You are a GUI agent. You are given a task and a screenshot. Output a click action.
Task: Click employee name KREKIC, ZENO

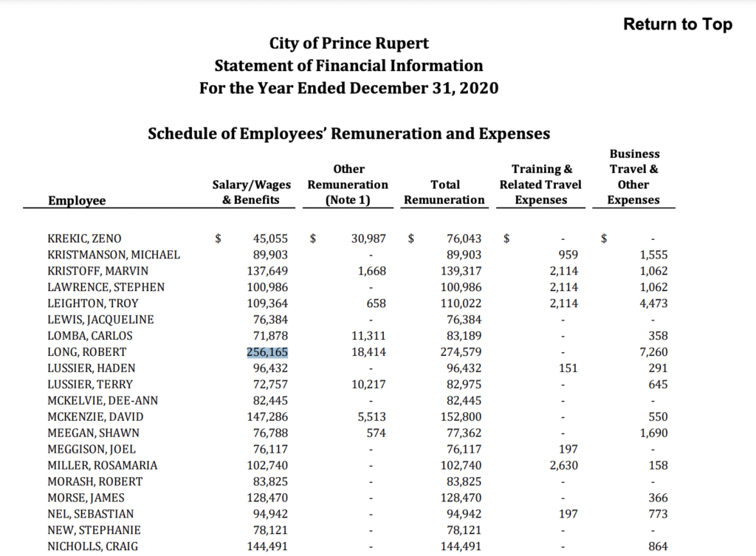pos(84,238)
